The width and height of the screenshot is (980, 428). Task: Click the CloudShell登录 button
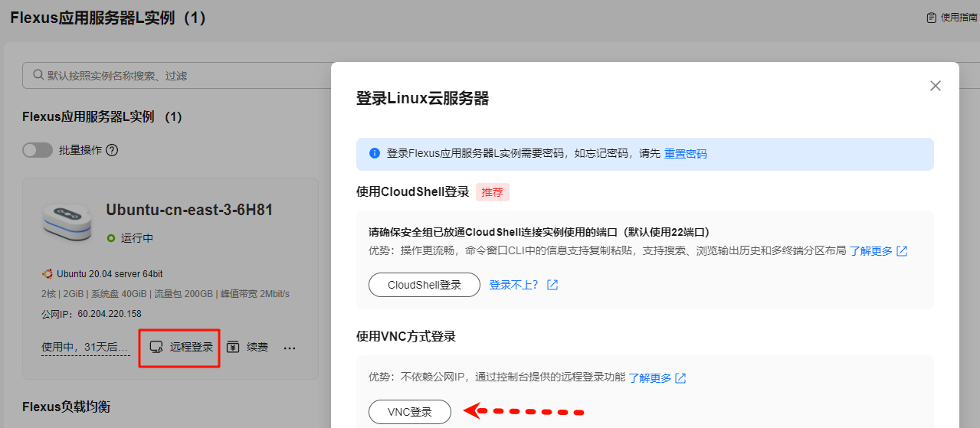(424, 285)
